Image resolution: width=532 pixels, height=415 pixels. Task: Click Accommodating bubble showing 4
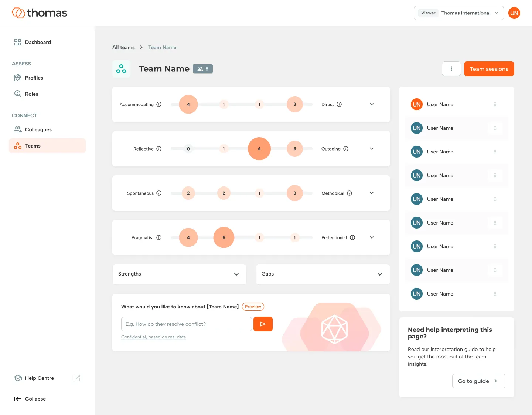coord(188,104)
